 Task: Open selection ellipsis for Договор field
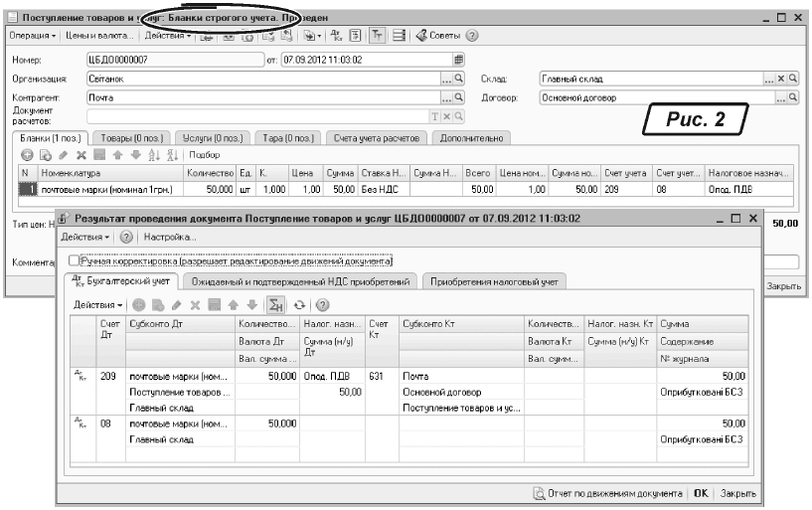pos(781,98)
